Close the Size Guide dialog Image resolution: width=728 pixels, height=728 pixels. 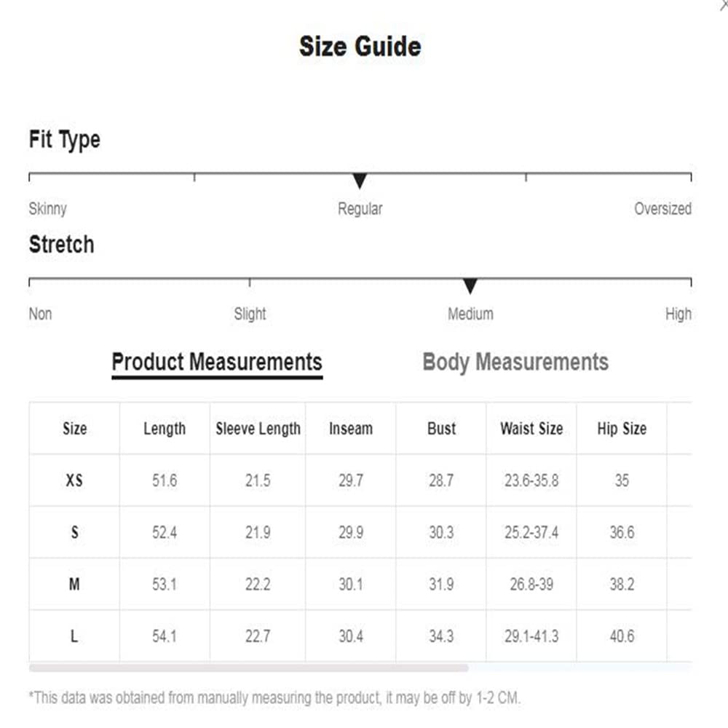724,4
